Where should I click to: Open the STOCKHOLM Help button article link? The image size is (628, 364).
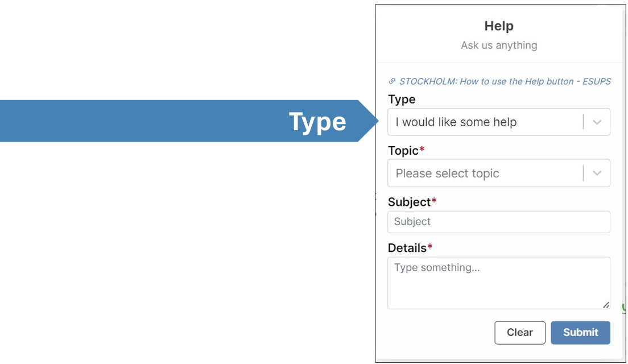(505, 81)
